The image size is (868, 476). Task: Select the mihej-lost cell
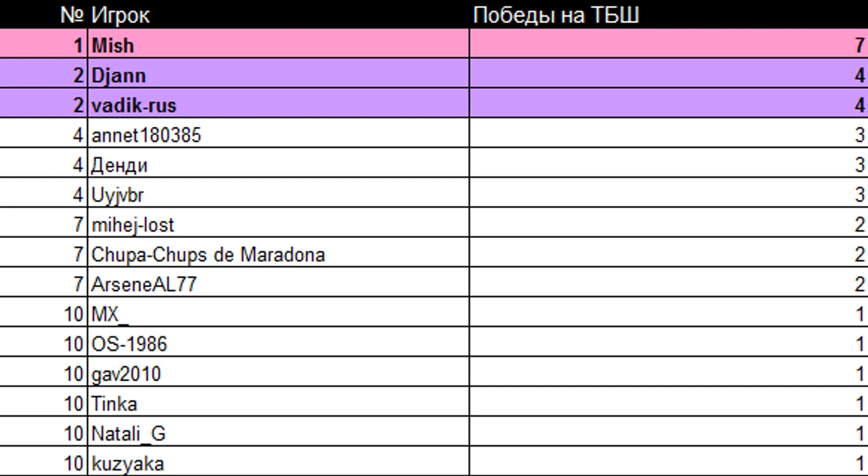278,223
